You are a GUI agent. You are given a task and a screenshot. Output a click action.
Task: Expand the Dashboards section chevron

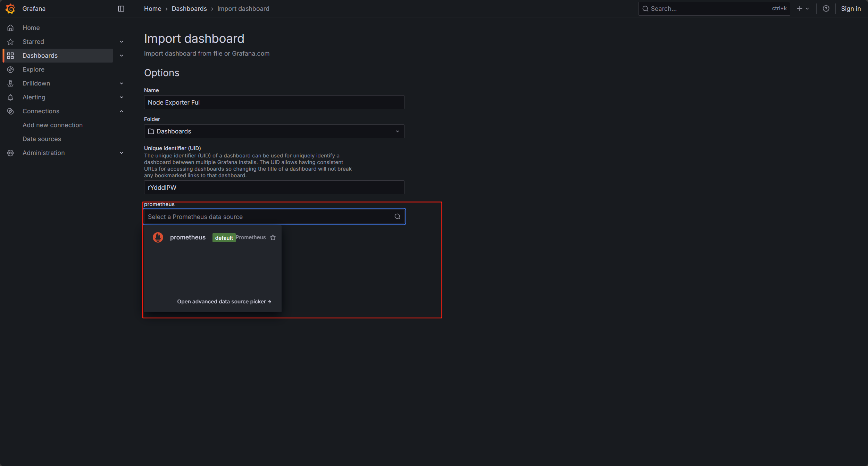coord(122,56)
